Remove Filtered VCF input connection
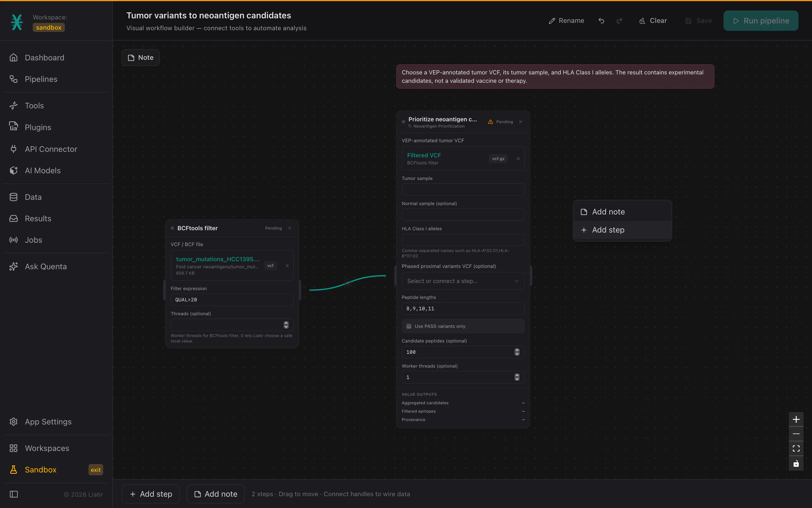This screenshot has height=508, width=812. tap(518, 159)
